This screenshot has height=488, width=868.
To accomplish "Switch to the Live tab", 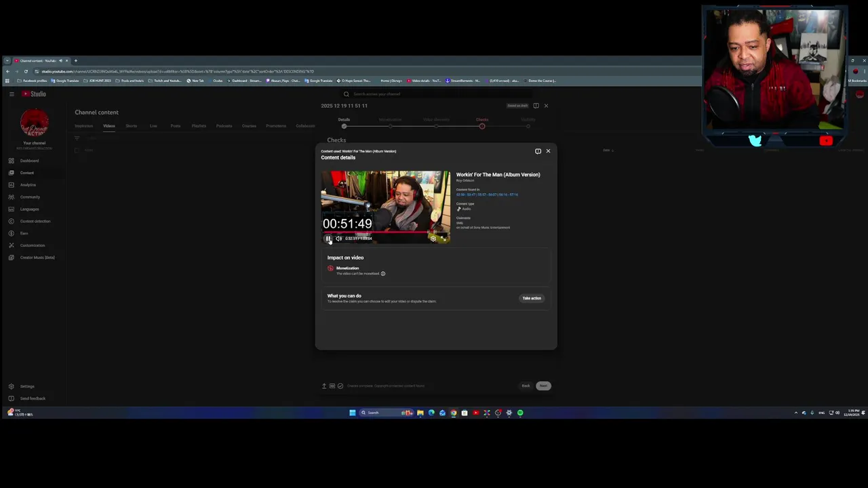I will (153, 126).
